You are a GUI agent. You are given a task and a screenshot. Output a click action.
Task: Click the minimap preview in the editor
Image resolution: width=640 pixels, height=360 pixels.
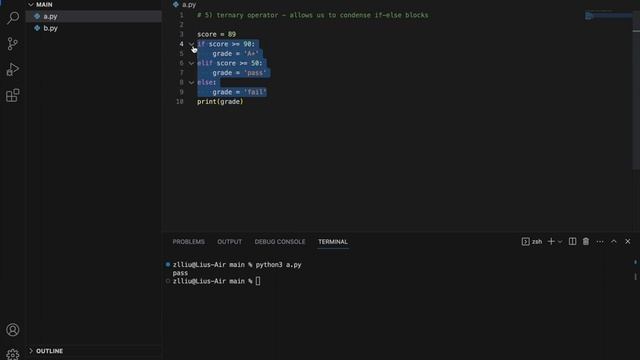coord(608,16)
